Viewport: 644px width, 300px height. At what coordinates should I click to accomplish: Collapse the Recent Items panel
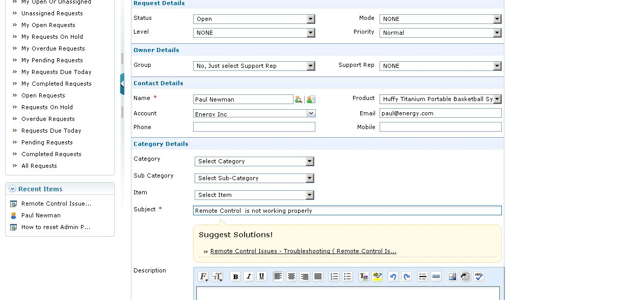[12, 189]
